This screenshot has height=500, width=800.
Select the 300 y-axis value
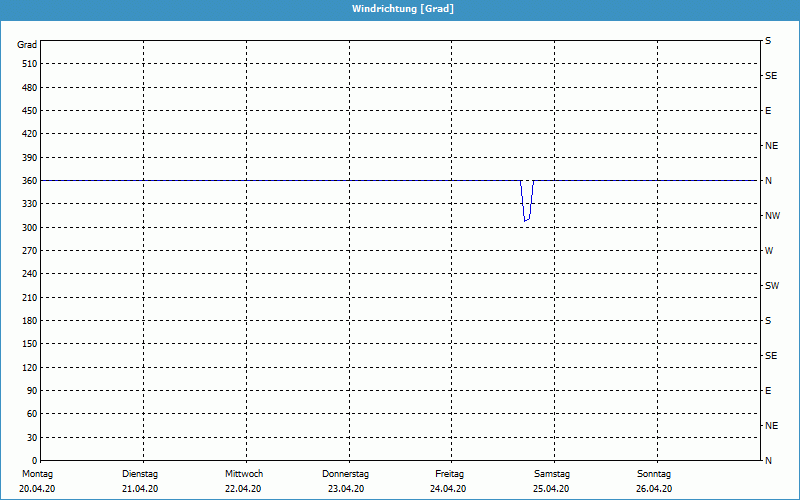[30, 227]
